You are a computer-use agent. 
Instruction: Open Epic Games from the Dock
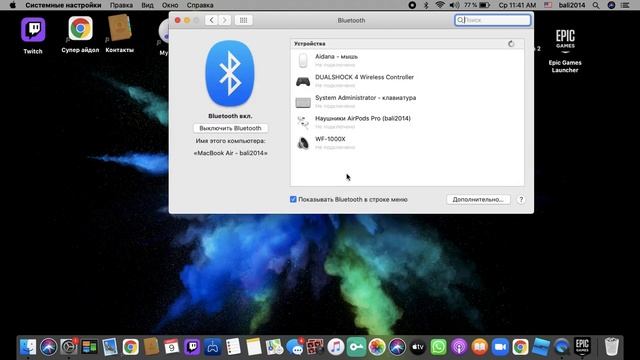coord(582,347)
